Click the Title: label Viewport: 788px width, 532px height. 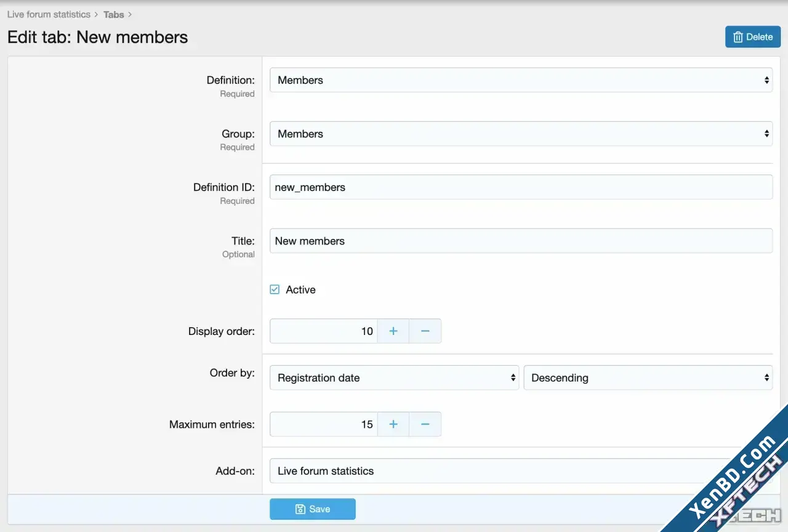(244, 241)
